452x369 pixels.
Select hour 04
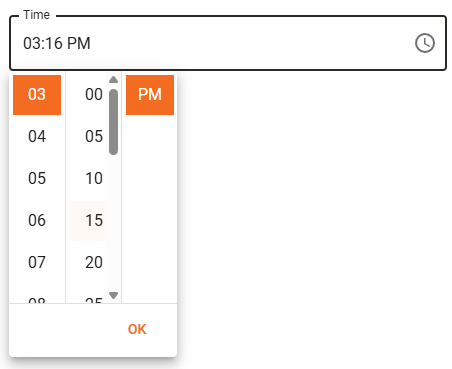pyautogui.click(x=37, y=137)
